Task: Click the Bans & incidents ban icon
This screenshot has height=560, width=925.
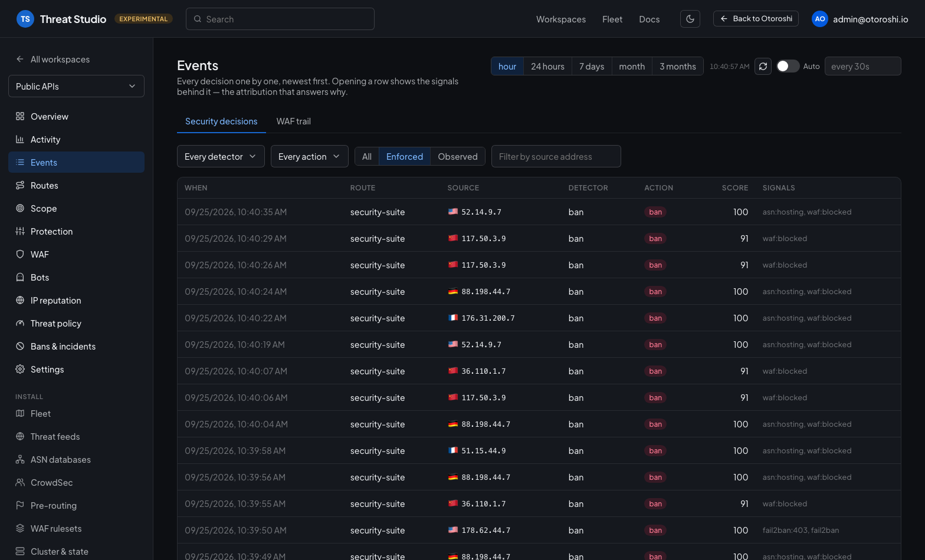Action: coord(20,346)
